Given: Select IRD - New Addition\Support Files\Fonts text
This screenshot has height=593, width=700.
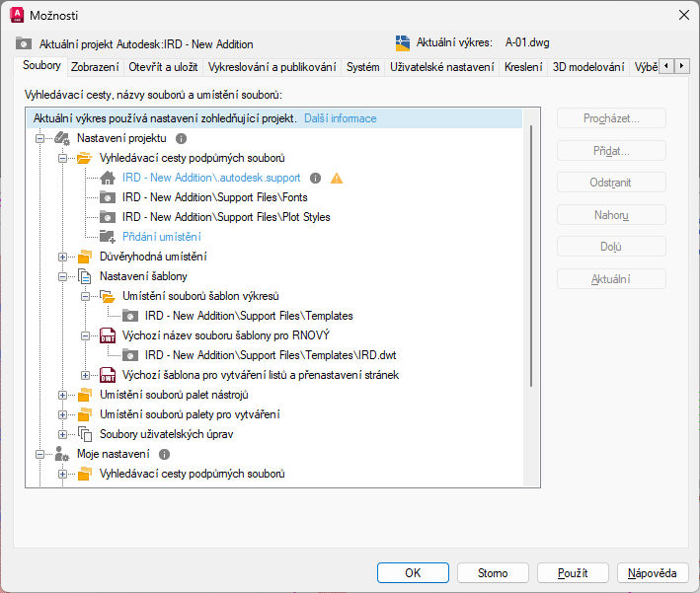Looking at the screenshot, I should coord(214,197).
